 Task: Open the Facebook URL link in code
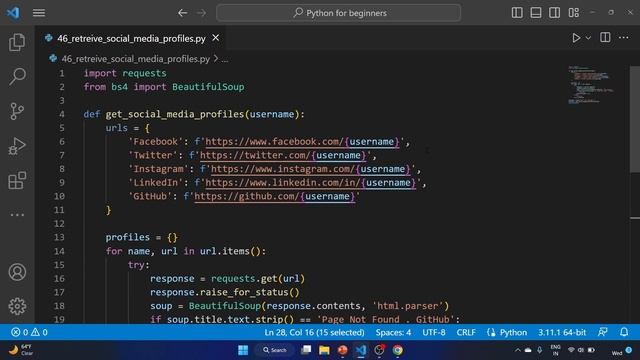click(302, 142)
